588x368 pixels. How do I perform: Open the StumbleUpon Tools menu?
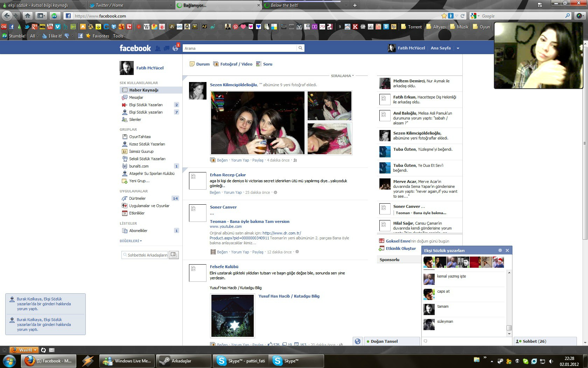point(119,36)
